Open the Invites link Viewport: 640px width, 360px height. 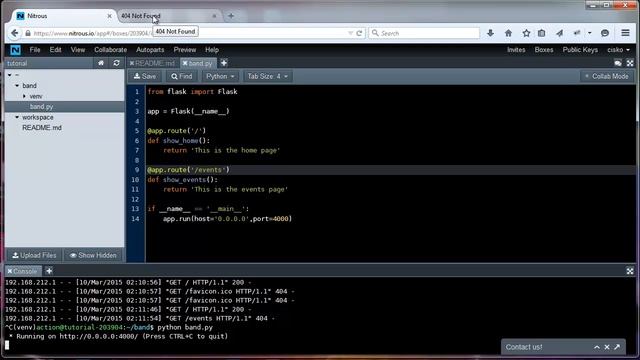tap(516, 50)
